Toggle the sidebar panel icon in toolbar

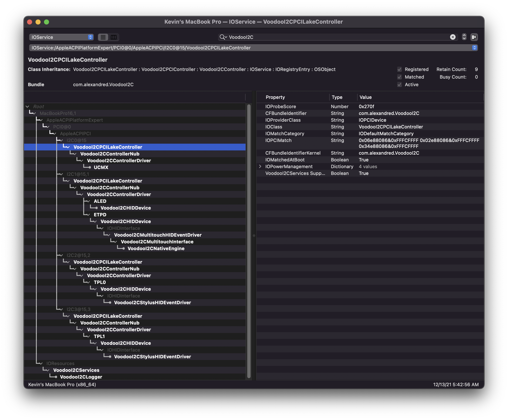coord(474,37)
